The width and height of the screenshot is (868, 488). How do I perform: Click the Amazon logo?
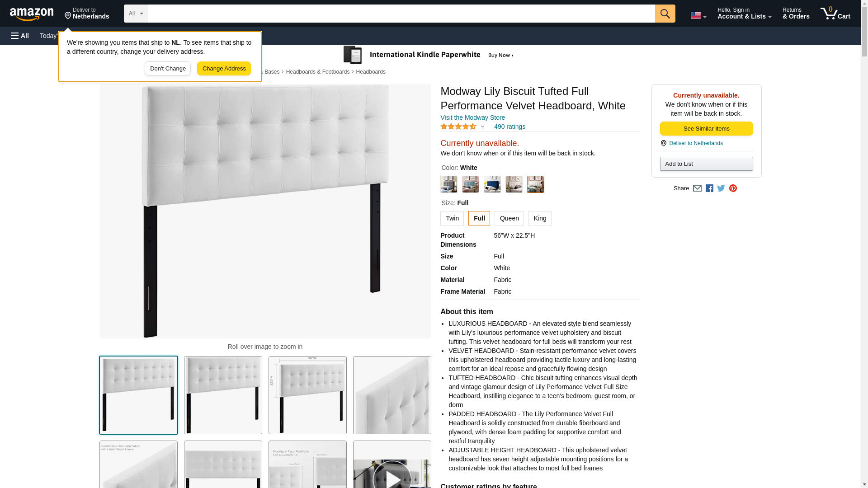click(32, 14)
